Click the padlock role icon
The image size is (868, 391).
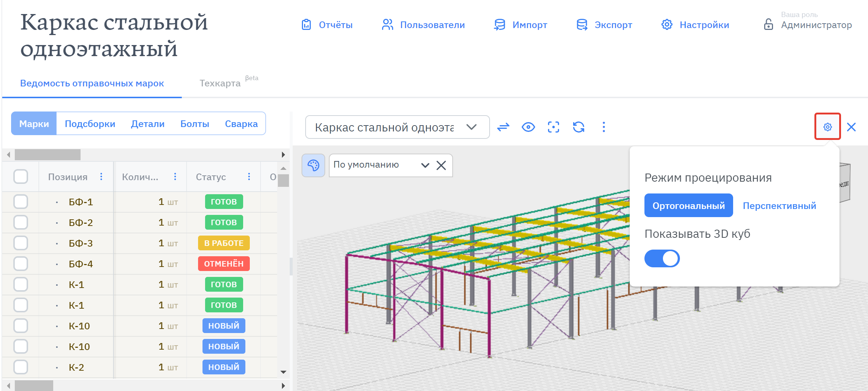769,24
